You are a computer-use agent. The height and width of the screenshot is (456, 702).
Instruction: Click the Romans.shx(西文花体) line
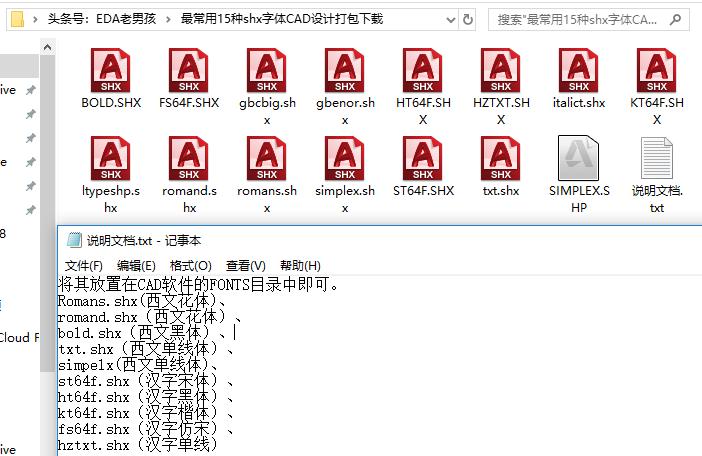[141, 301]
